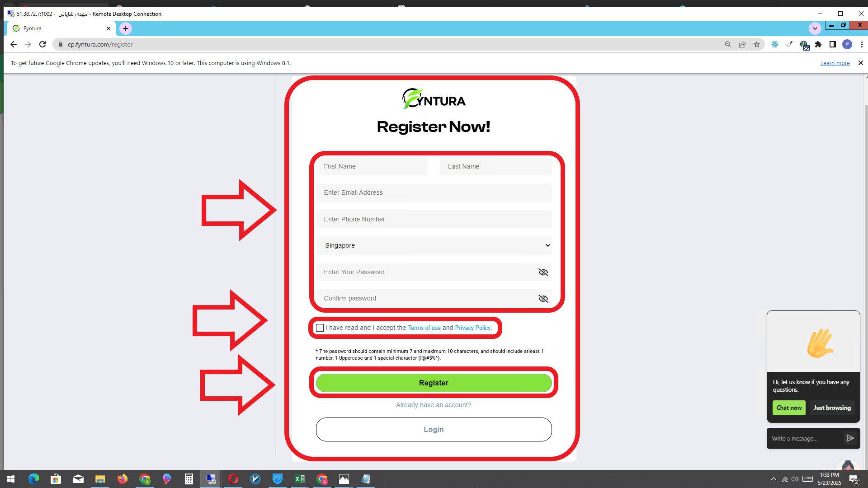868x488 pixels.
Task: Show hidden system tray icons
Action: 774,479
